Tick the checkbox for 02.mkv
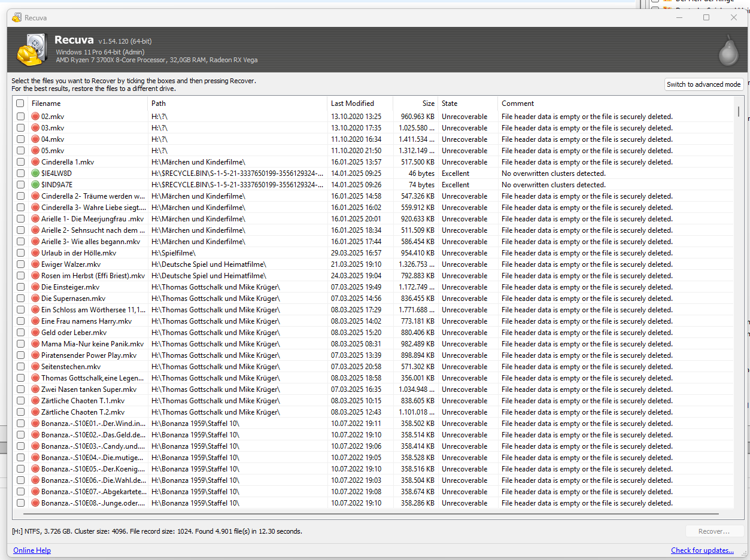The image size is (750, 560). click(20, 117)
